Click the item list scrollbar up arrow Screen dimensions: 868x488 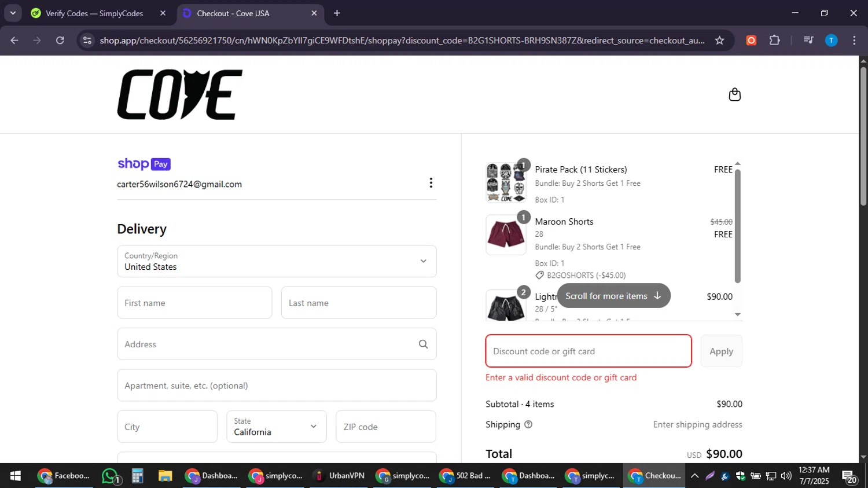(x=737, y=164)
